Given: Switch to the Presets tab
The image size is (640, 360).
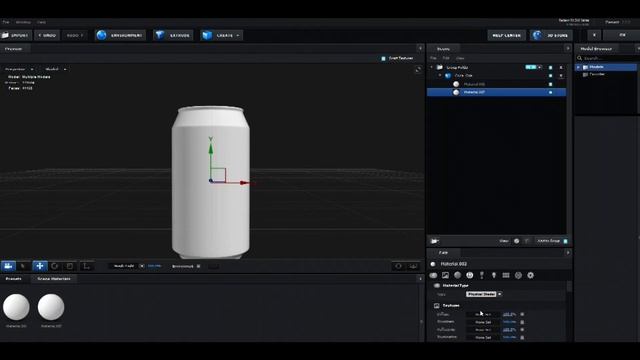Looking at the screenshot, I should (x=13, y=279).
